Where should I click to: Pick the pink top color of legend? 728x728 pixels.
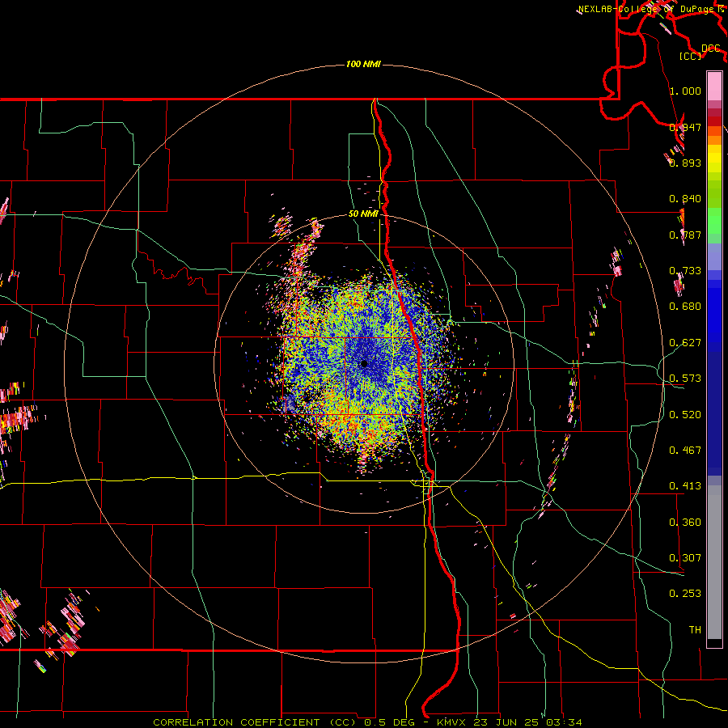pyautogui.click(x=714, y=86)
